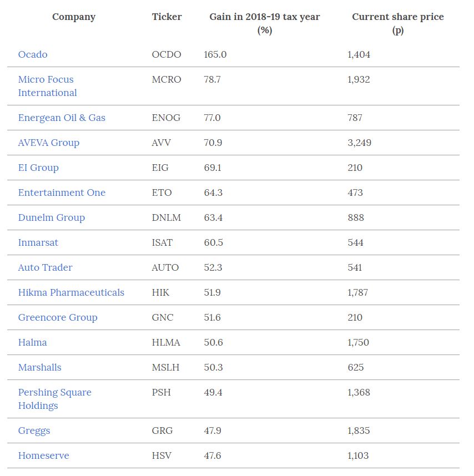Open the Auto Trader link
The image size is (474, 476).
[x=46, y=267]
